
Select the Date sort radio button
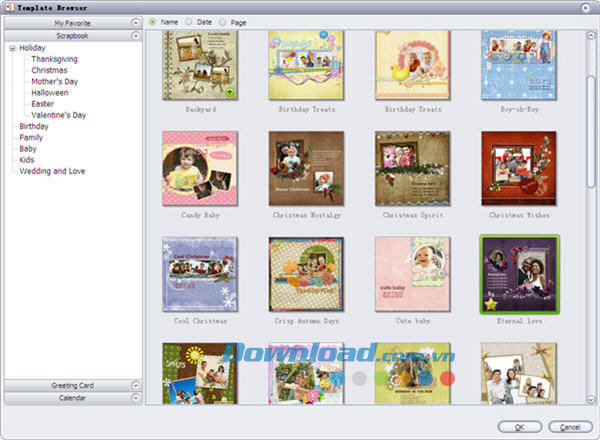(x=189, y=21)
